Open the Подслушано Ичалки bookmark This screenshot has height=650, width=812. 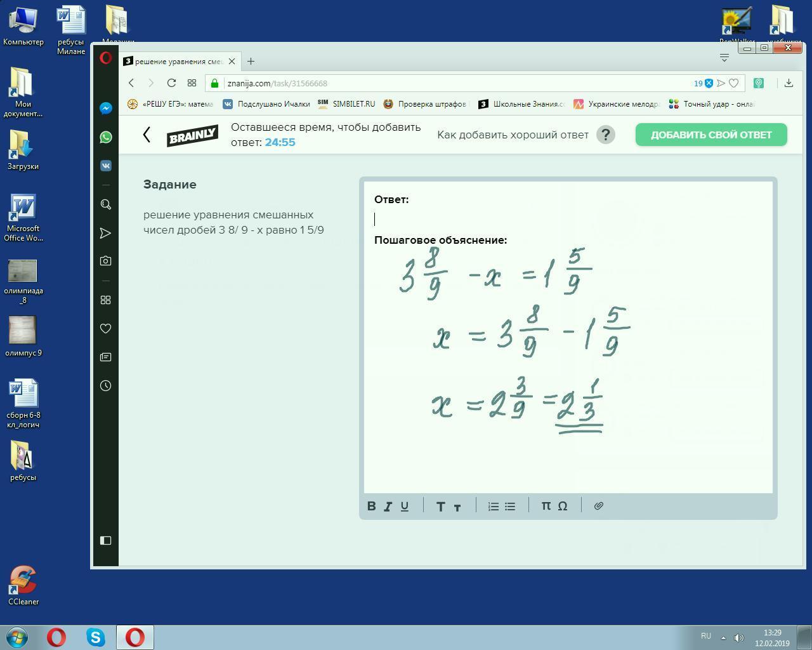point(266,104)
